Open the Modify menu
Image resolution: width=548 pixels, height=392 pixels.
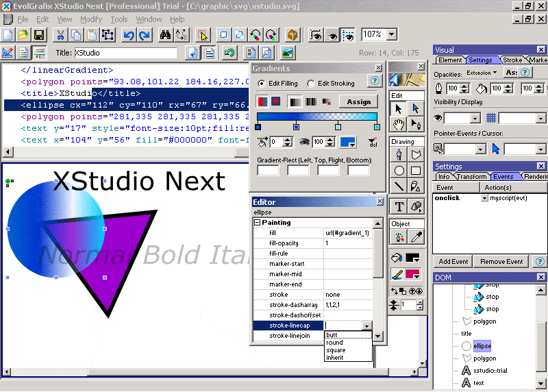[x=91, y=19]
